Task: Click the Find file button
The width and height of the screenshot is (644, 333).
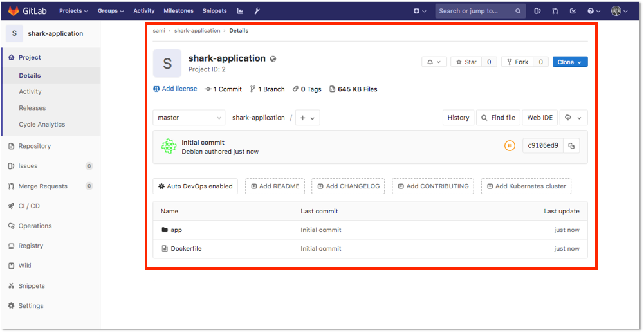Action: coord(498,118)
